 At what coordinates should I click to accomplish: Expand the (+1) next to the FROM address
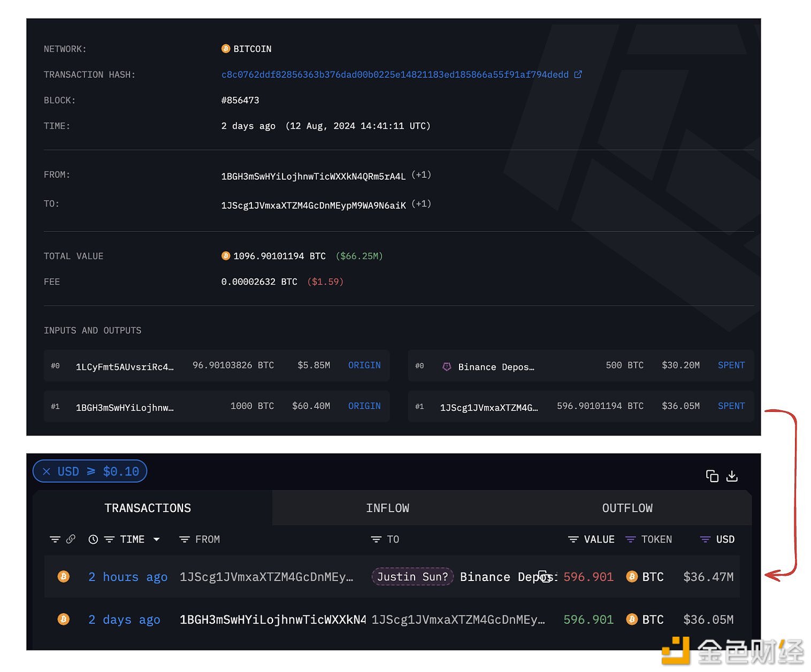coord(421,175)
